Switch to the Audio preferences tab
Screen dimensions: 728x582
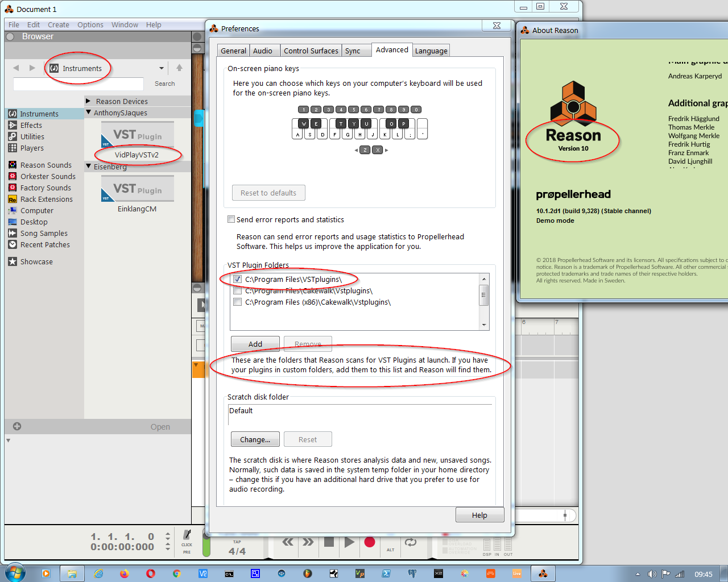click(263, 51)
